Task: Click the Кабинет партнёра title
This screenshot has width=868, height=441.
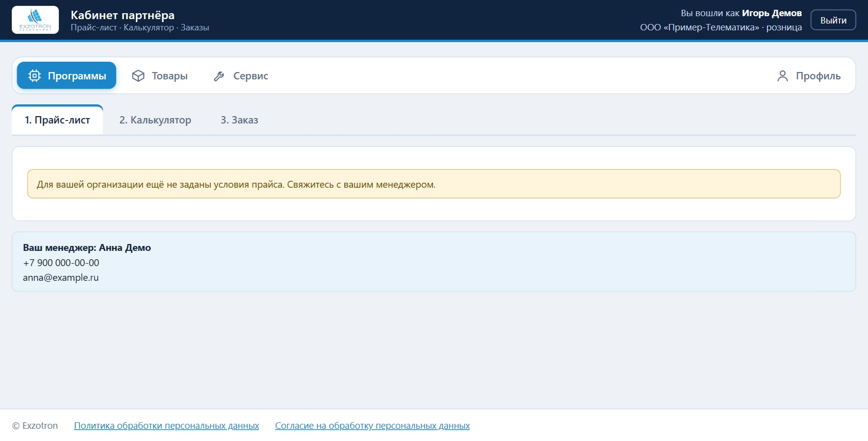Action: 123,15
